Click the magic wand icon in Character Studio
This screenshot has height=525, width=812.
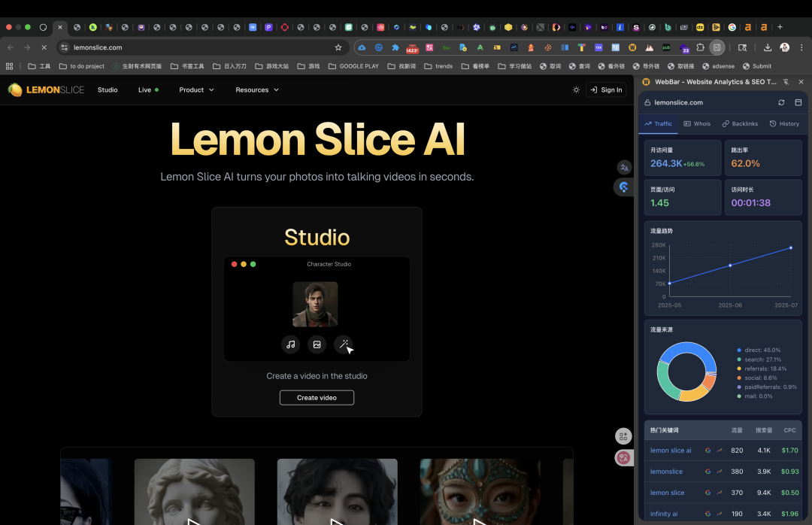tap(344, 344)
